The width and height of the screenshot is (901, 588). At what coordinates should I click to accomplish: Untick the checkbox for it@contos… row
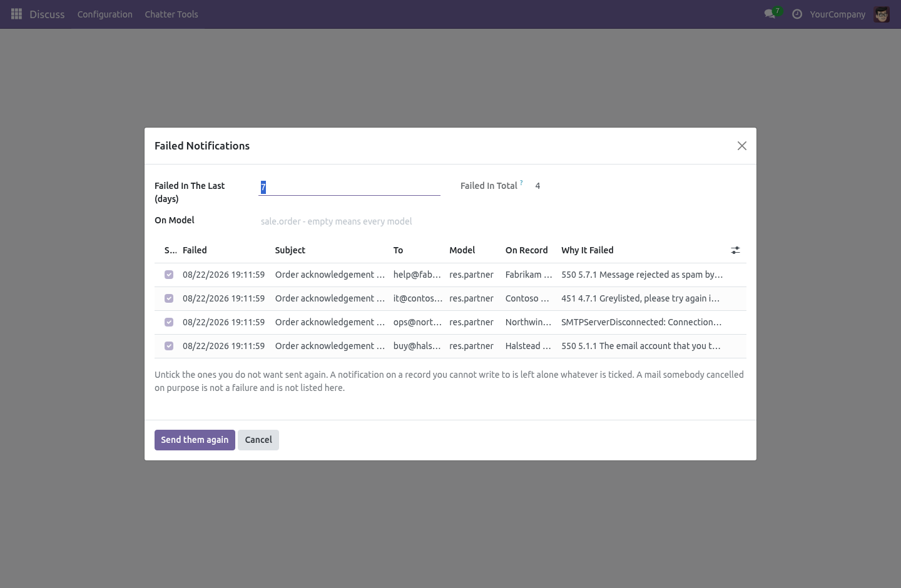[169, 298]
